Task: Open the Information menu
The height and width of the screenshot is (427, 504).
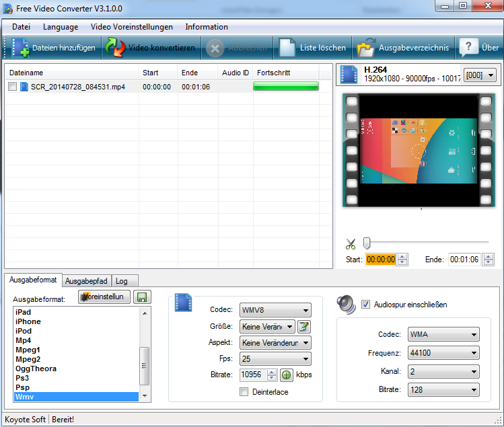Action: pos(207,27)
